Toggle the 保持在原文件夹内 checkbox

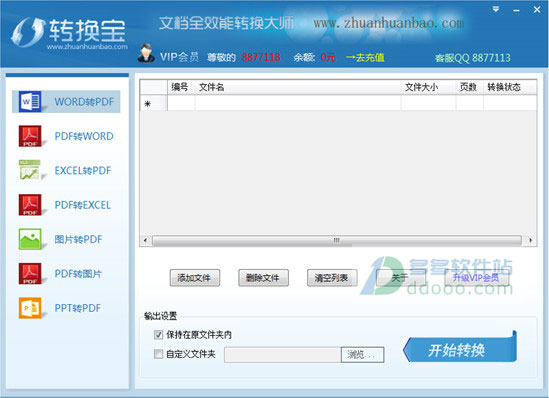coord(158,334)
